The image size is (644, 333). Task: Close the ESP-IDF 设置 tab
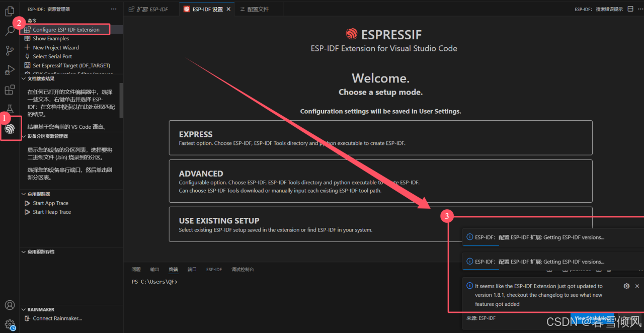[228, 9]
